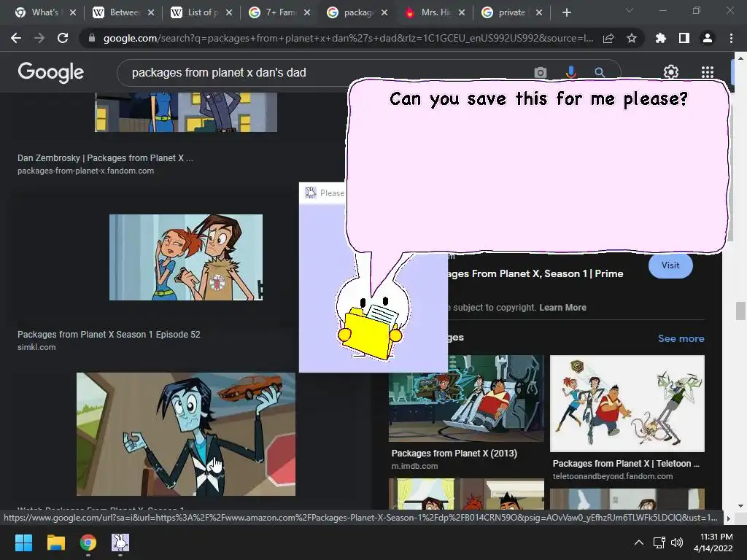
Task: Open Packages from Planet X Season 1 Episode 52
Action: click(x=109, y=334)
